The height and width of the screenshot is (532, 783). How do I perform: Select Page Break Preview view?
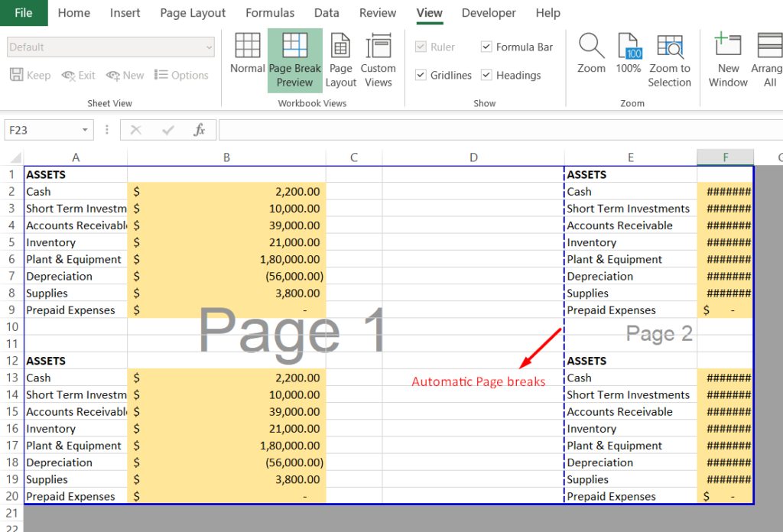[x=294, y=60]
